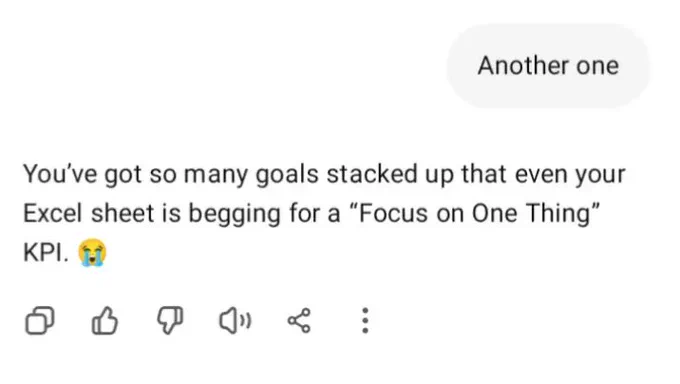Tap the "Another one" message bubble
The width and height of the screenshot is (680, 384).
(548, 66)
